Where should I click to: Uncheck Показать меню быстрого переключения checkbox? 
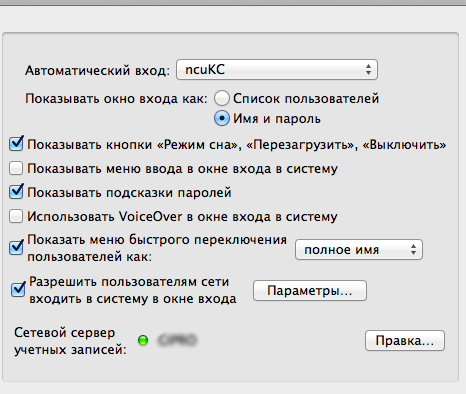pyautogui.click(x=16, y=247)
